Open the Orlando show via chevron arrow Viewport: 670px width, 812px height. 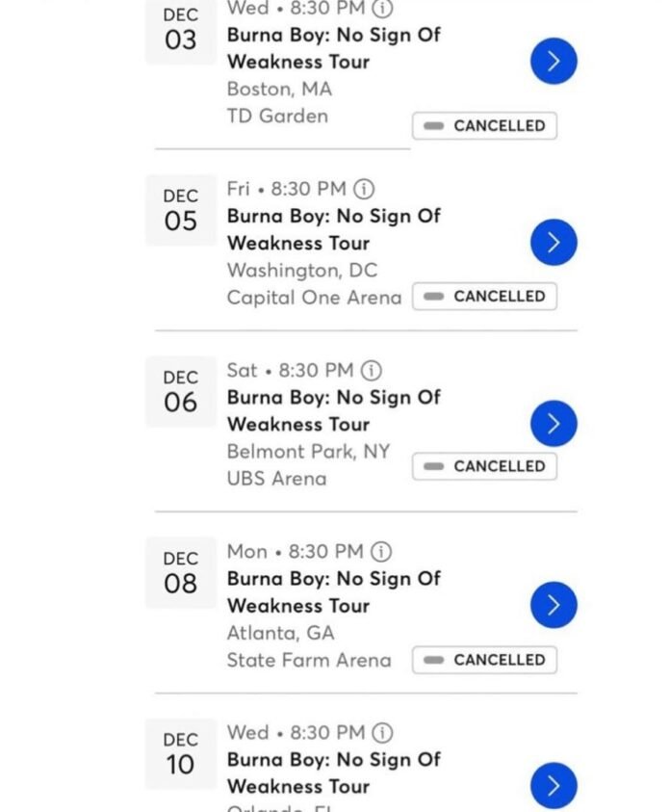[553, 785]
